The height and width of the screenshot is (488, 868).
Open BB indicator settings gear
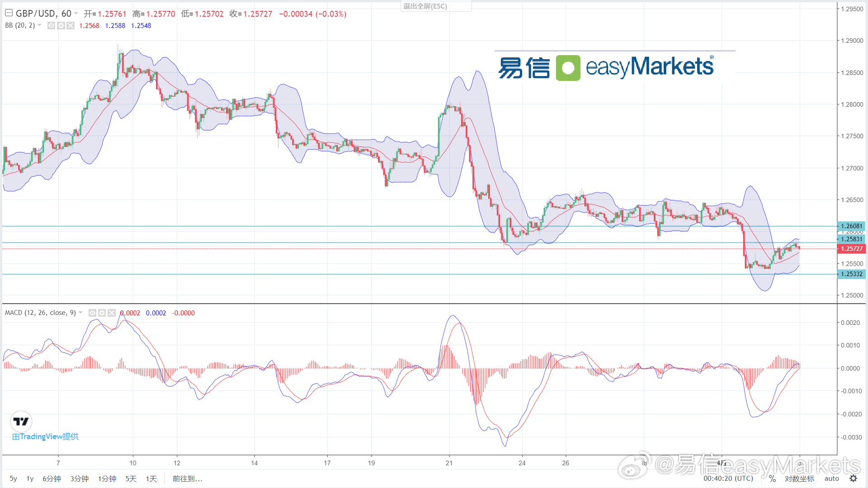(x=61, y=26)
